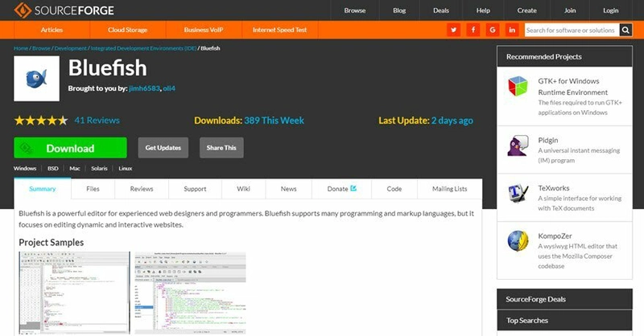644x336 pixels.
Task: Open the KompoZer globe icon
Action: point(518,241)
